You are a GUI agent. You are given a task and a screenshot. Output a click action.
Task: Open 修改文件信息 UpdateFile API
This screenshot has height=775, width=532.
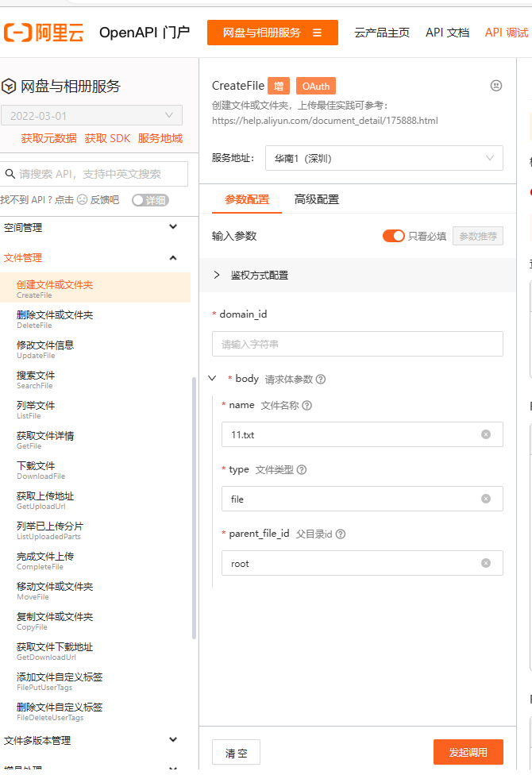click(95, 349)
